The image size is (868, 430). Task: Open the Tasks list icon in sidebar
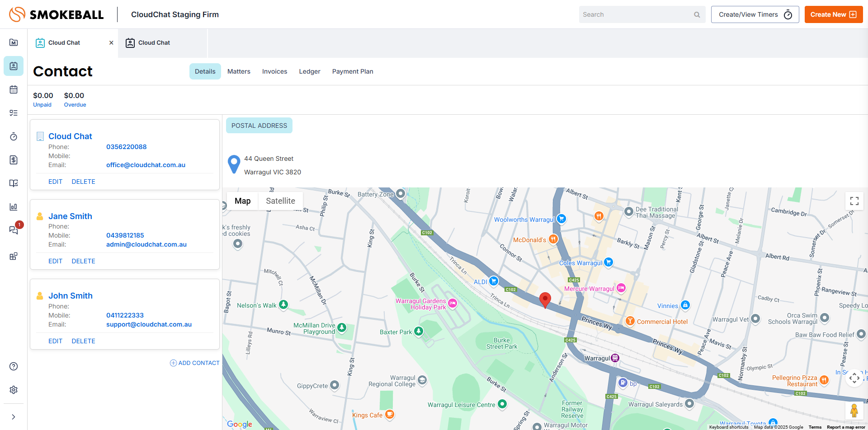pos(14,113)
